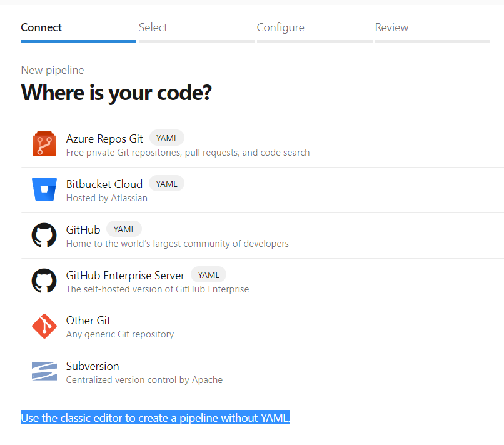Click the Subversion logo icon
The height and width of the screenshot is (445, 504).
[x=44, y=371]
